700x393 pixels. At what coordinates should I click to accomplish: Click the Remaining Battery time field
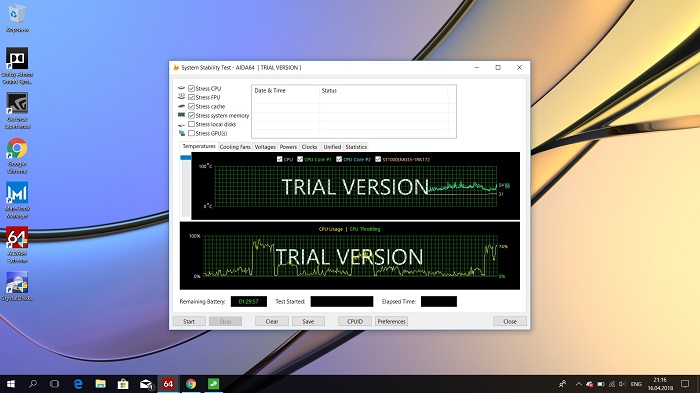coord(249,301)
